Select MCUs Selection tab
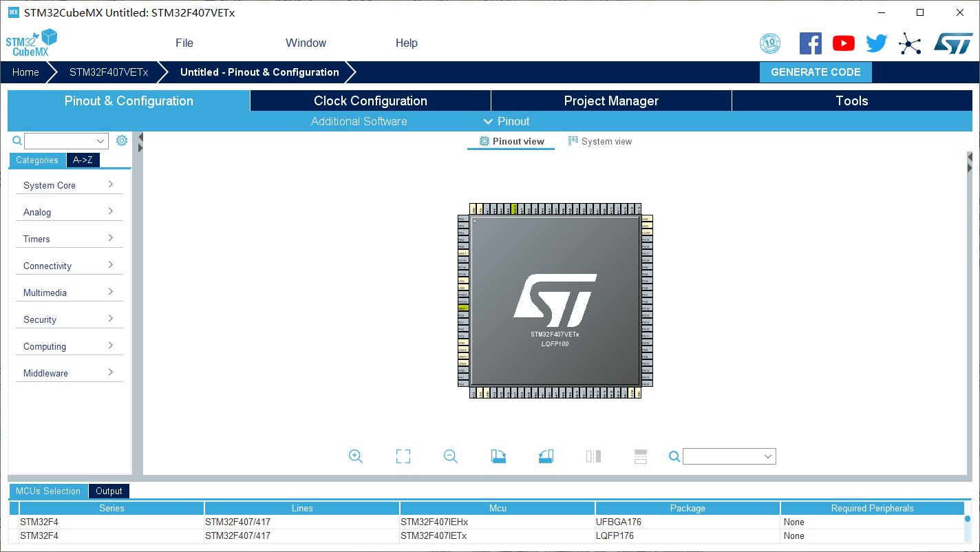Viewport: 980px width, 552px height. 48,491
